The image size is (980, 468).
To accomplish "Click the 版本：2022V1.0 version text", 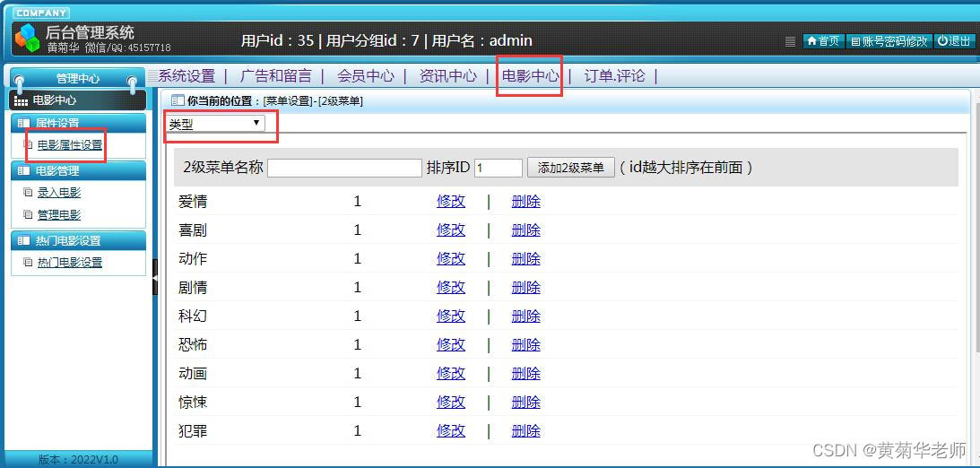I will 78,459.
